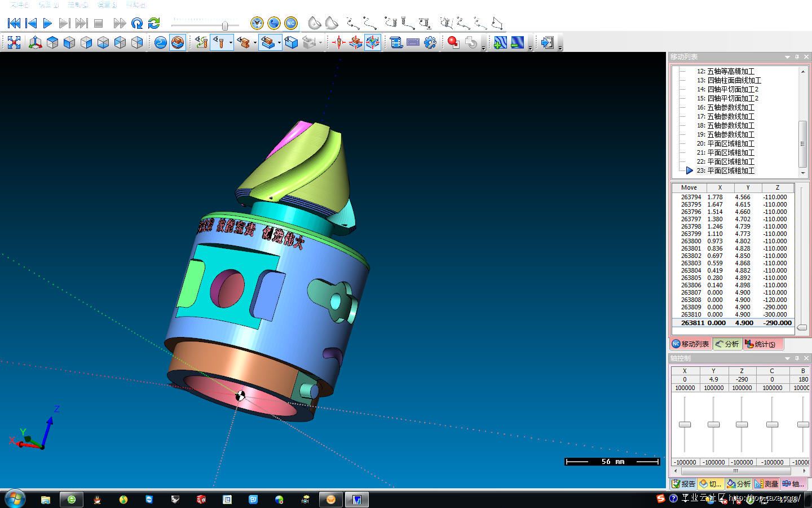Screen dimensions: 812x508
Task: Rewind simulation to the start
Action: 14,23
